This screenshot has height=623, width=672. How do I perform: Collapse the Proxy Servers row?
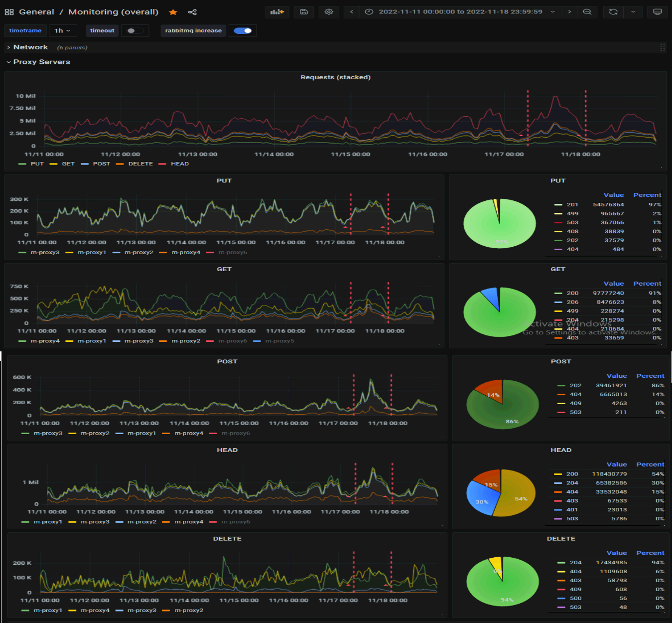click(41, 62)
